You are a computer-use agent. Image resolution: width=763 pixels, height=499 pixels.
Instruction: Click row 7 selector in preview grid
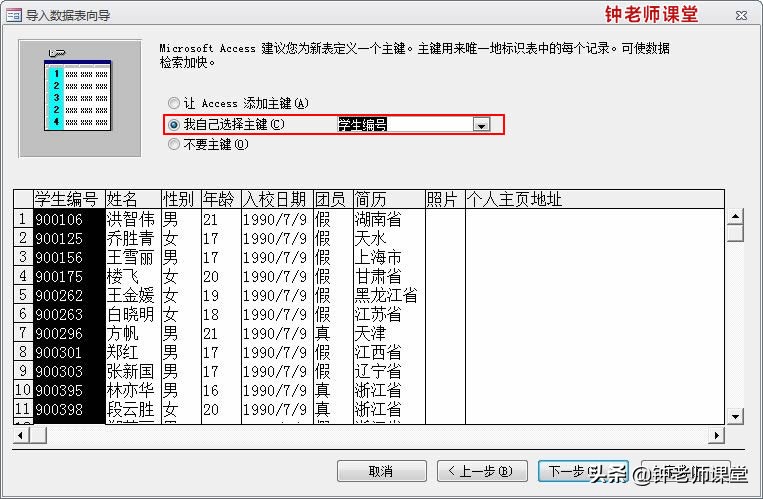pyautogui.click(x=23, y=333)
